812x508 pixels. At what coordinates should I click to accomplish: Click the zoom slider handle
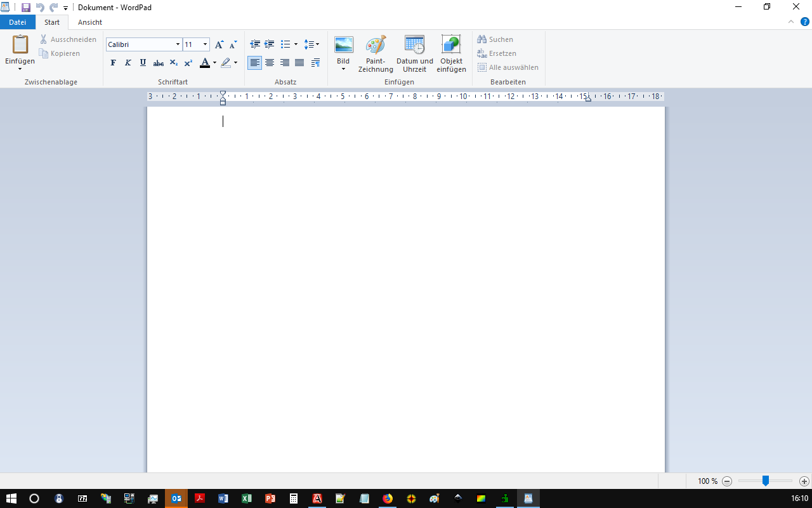coord(766,481)
